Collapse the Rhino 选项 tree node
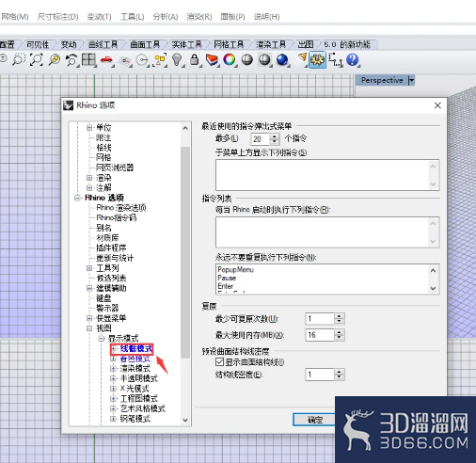This screenshot has height=463, width=476. [x=77, y=198]
